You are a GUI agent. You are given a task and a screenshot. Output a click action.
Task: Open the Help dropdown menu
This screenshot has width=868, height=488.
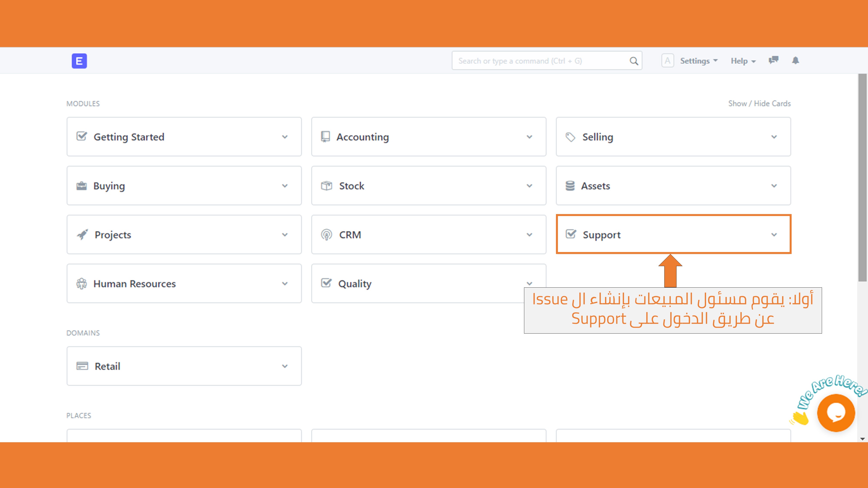743,61
